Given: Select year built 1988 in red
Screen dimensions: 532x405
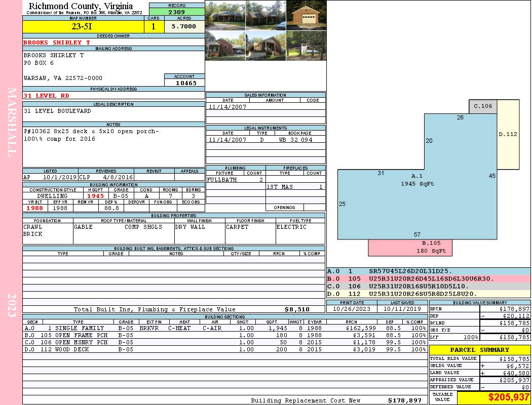Looking at the screenshot, I should click(35, 208).
